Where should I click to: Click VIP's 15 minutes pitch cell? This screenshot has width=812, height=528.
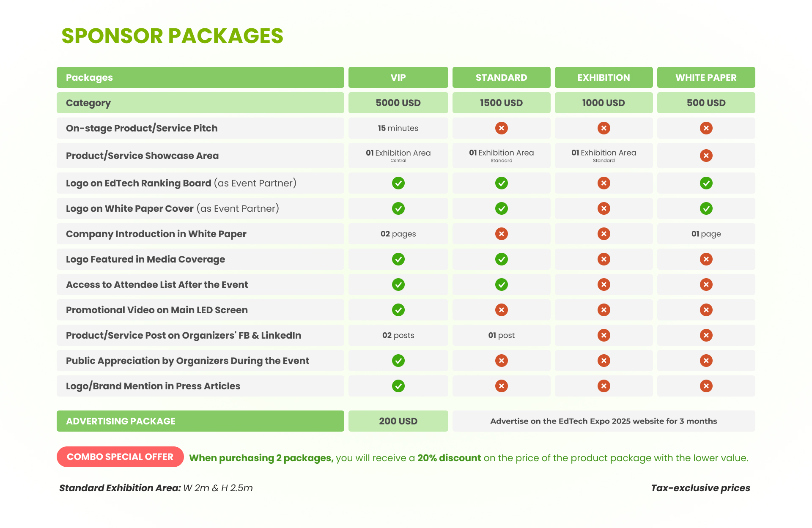pos(398,128)
